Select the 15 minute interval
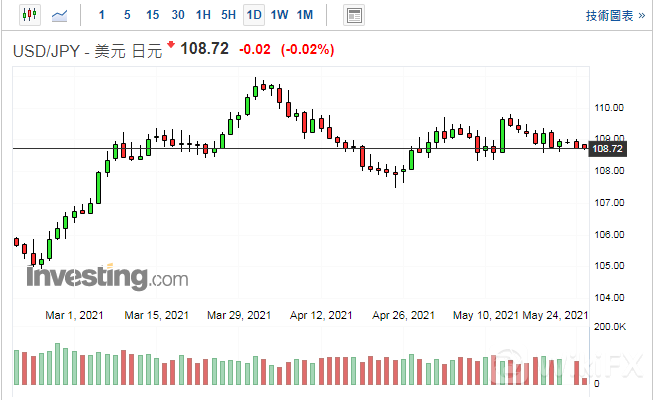Viewport: 654px width, 400px height. (152, 15)
